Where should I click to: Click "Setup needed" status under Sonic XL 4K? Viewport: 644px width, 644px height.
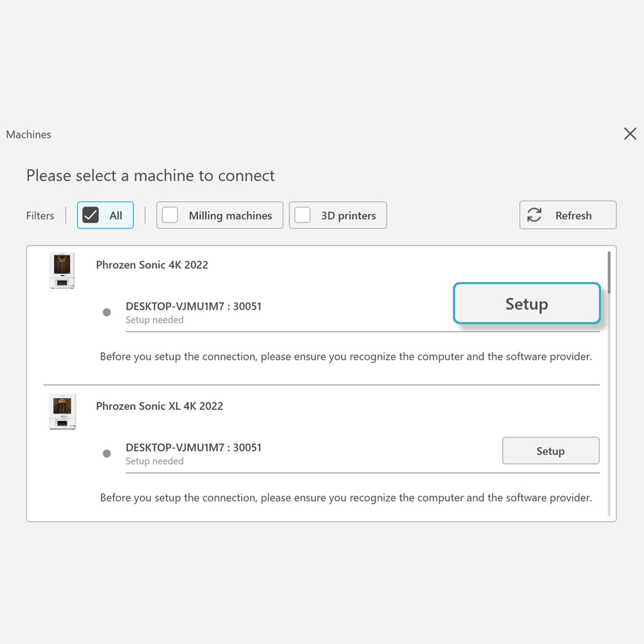(x=155, y=461)
